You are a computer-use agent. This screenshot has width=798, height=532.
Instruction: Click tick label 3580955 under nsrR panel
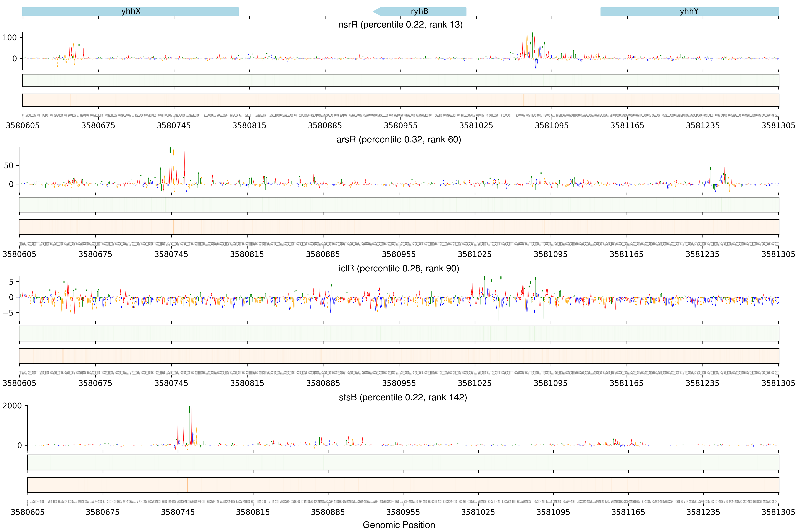[400, 126]
